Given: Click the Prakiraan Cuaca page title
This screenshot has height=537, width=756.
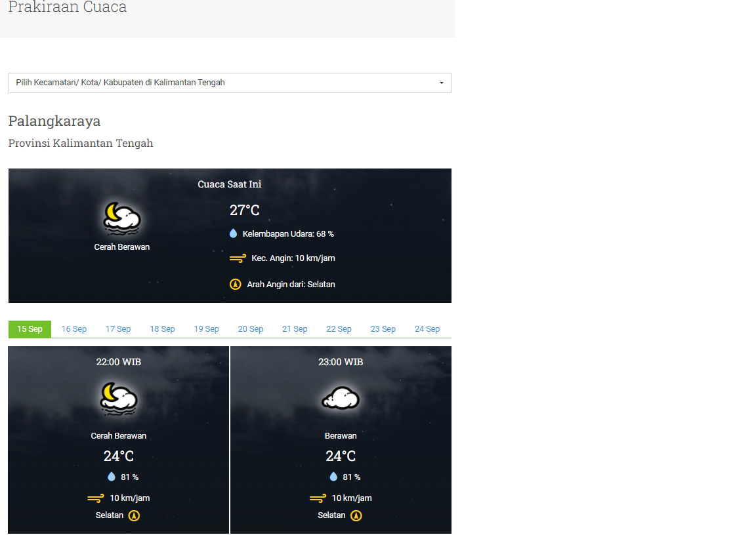Looking at the screenshot, I should click(x=68, y=7).
